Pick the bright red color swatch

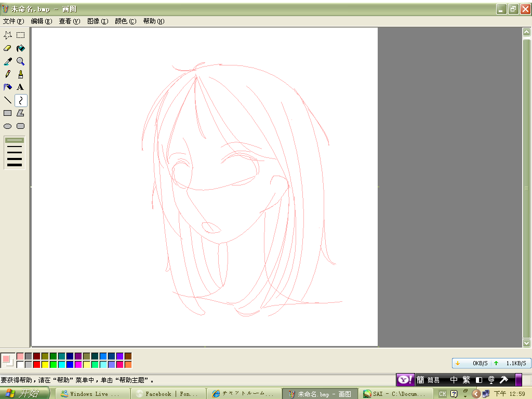37,364
